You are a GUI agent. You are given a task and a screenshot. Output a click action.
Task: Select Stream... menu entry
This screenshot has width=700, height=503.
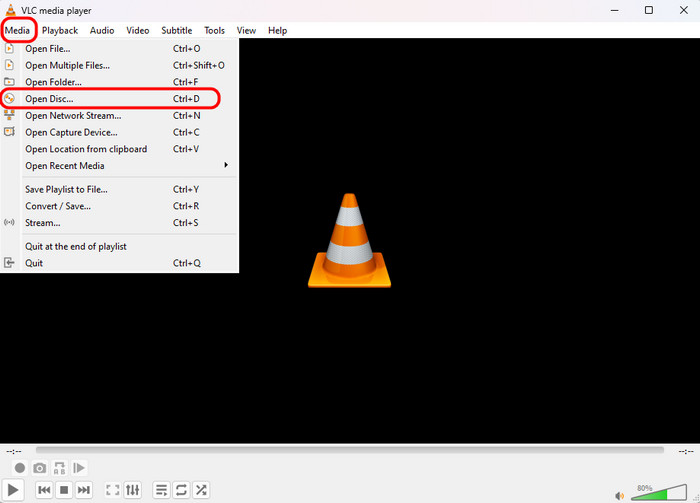(119, 223)
